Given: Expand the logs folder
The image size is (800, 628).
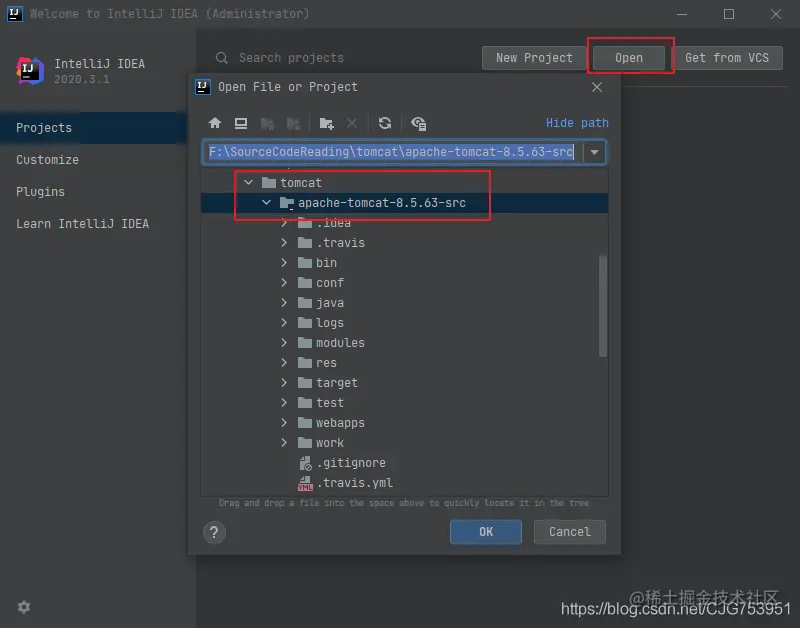Looking at the screenshot, I should click(284, 322).
